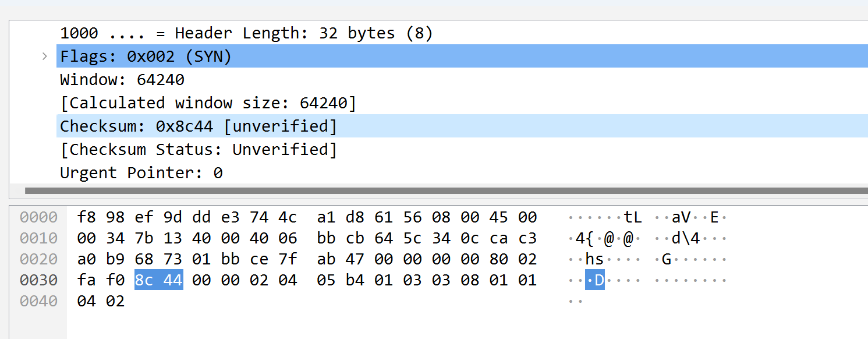Click hex bytes 05 b4 in row 0030
Image resolution: width=868 pixels, height=339 pixels.
tap(341, 280)
